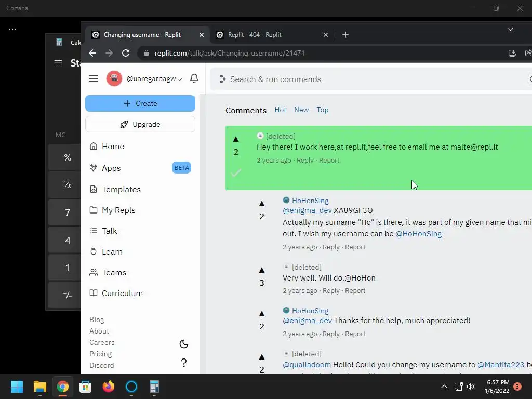Click the Teams people icon
532x399 pixels.
click(x=94, y=272)
